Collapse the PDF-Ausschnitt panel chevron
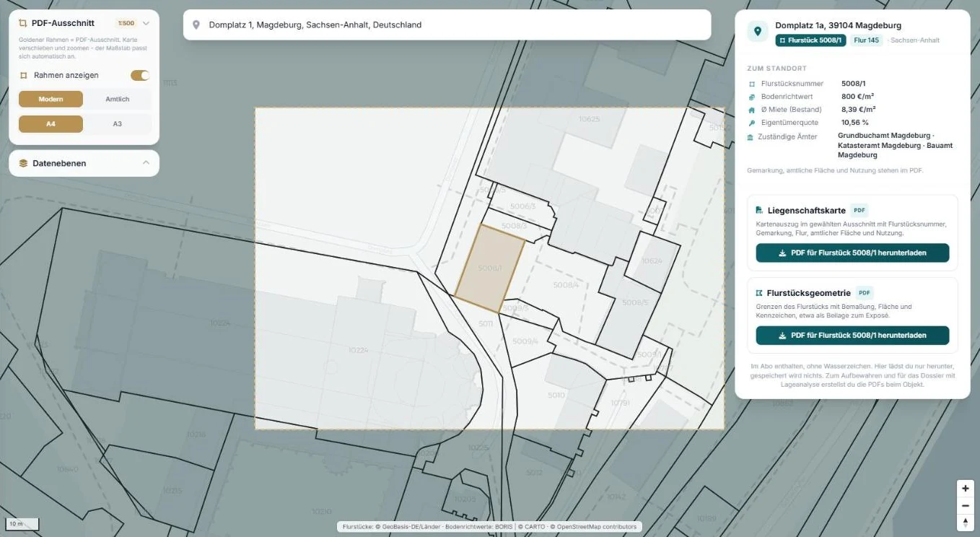The width and height of the screenshot is (980, 537). coord(146,23)
